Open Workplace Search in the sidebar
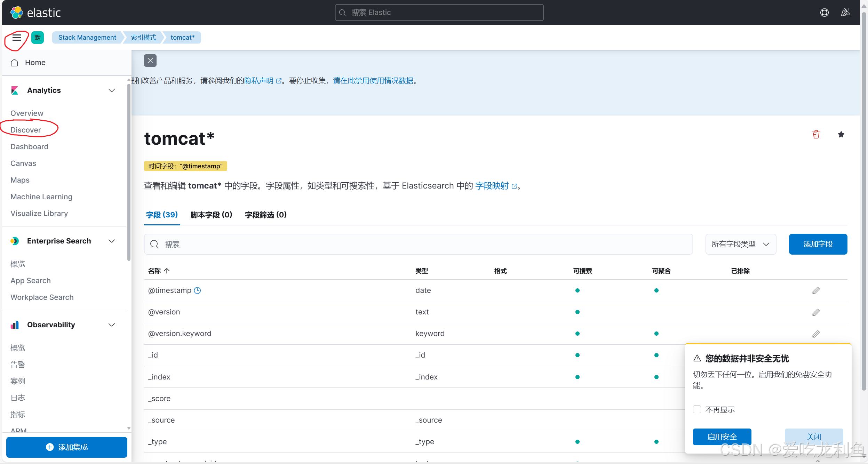This screenshot has width=868, height=464. point(42,297)
